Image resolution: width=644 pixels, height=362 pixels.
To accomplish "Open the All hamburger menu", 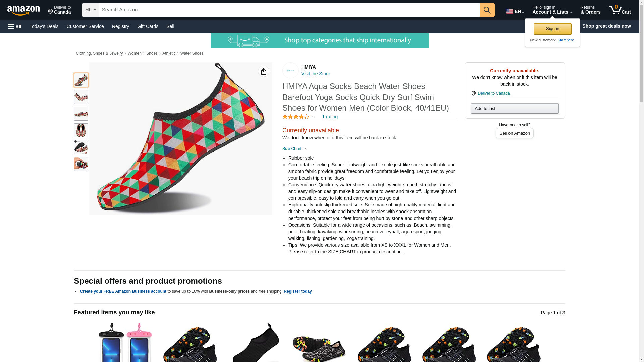I will coord(15,26).
